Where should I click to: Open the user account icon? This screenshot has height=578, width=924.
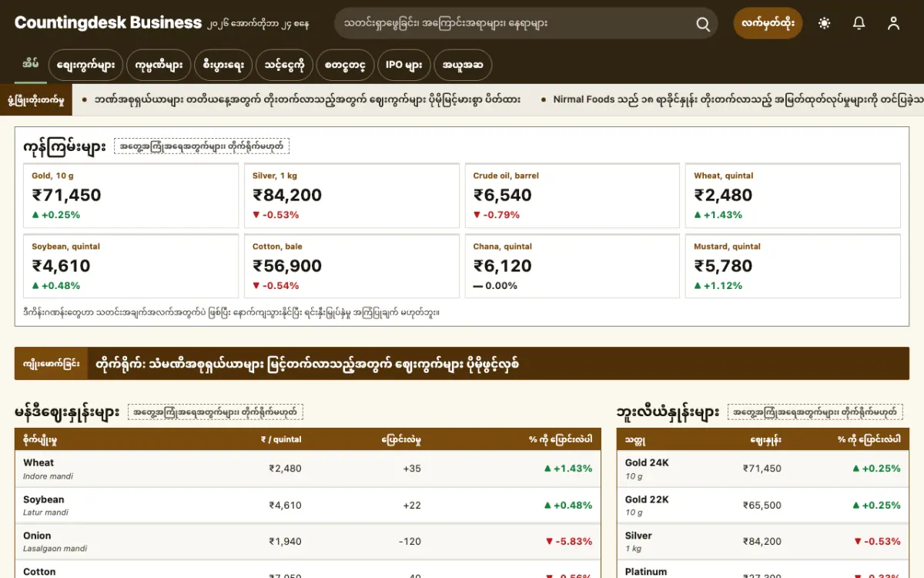(x=893, y=23)
